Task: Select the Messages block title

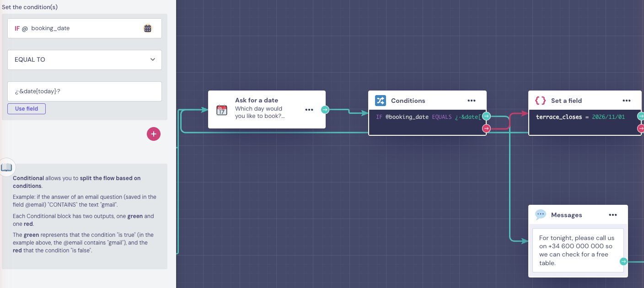Action: click(x=567, y=215)
